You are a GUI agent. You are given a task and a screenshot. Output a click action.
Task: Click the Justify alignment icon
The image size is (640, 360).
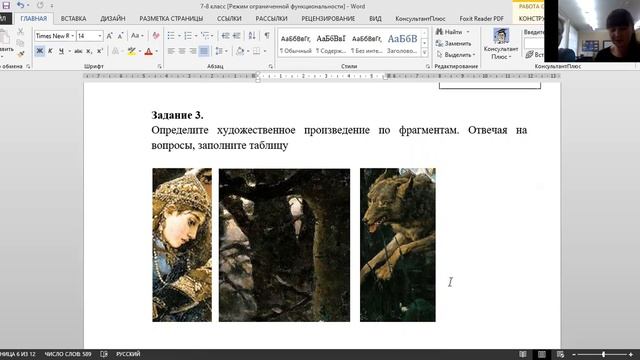(203, 51)
